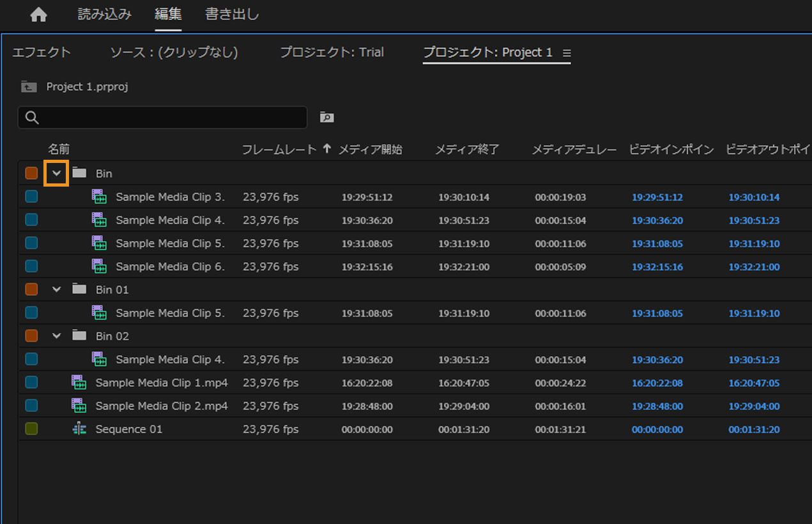This screenshot has height=524, width=812.
Task: Select the Sample Media Clip 2.mp4 item
Action: 162,406
